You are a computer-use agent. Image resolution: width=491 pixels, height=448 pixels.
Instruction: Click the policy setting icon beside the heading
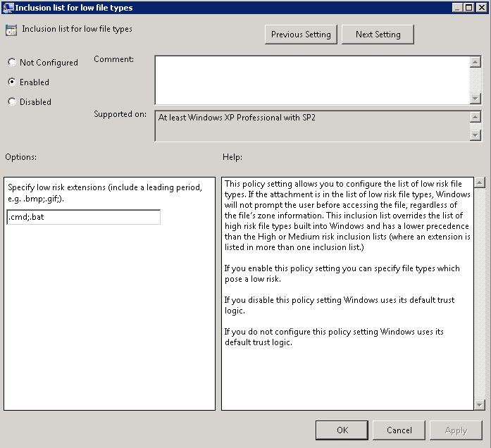[x=11, y=30]
